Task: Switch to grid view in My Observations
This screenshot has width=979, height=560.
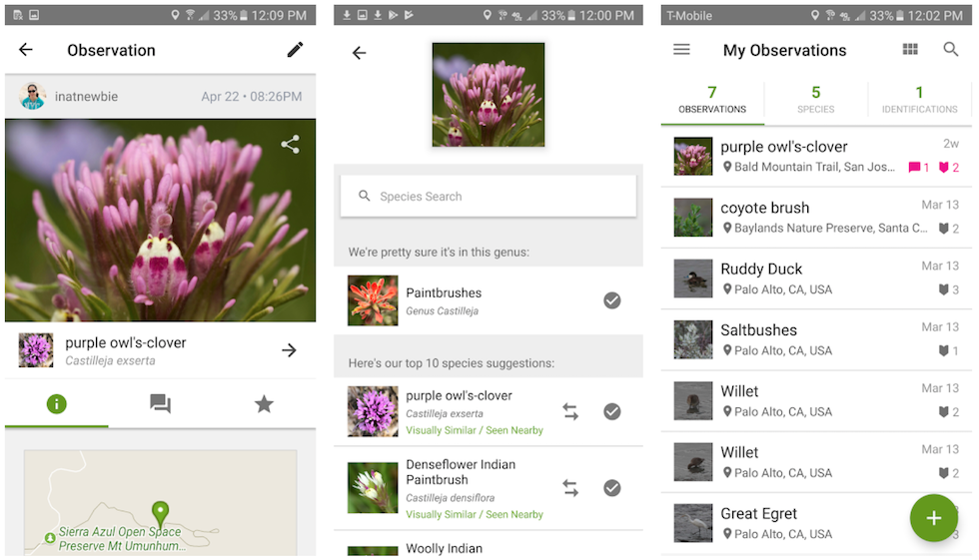Action: [910, 50]
